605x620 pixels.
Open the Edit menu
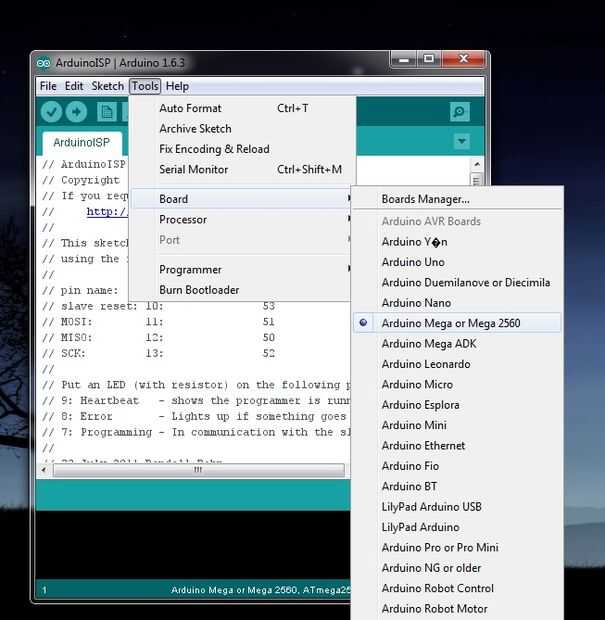pos(74,86)
